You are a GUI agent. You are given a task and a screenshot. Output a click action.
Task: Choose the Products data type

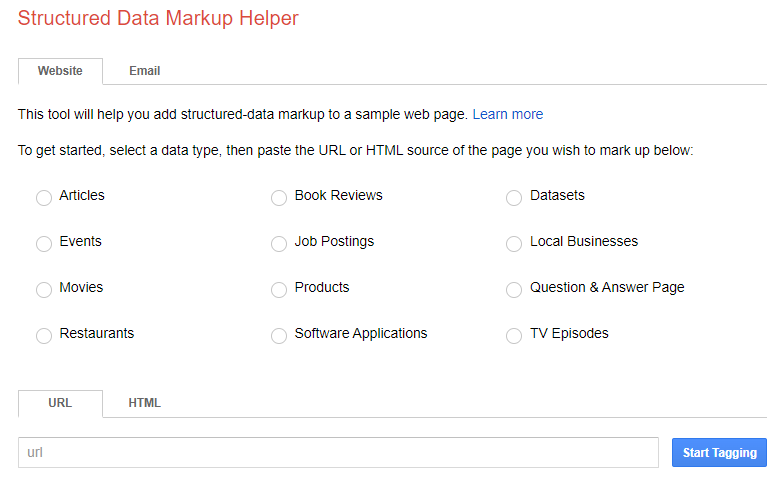(x=279, y=290)
